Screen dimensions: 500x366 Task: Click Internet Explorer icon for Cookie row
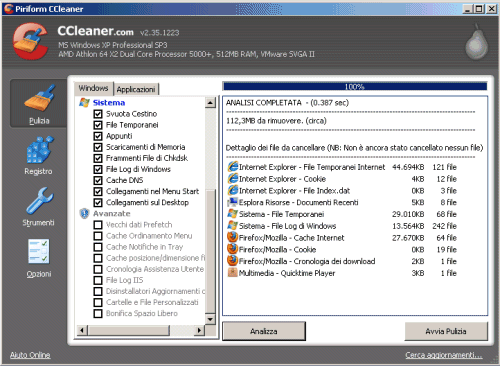[x=233, y=179]
